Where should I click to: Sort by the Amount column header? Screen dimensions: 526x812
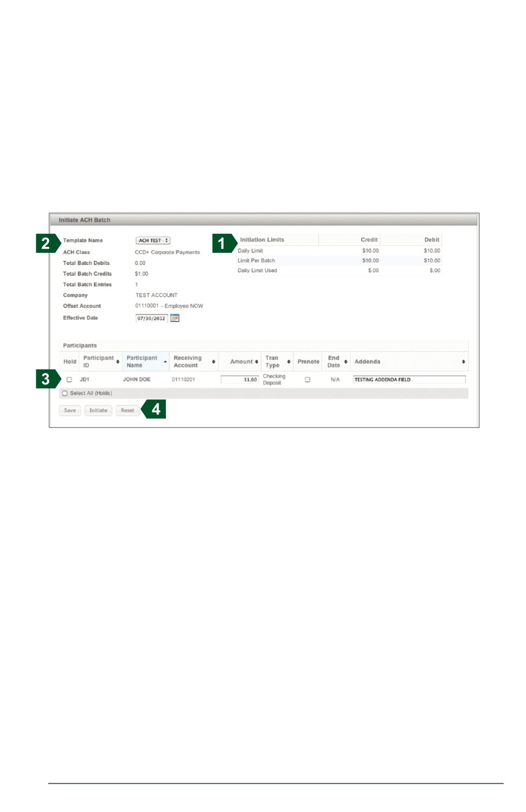pos(239,362)
